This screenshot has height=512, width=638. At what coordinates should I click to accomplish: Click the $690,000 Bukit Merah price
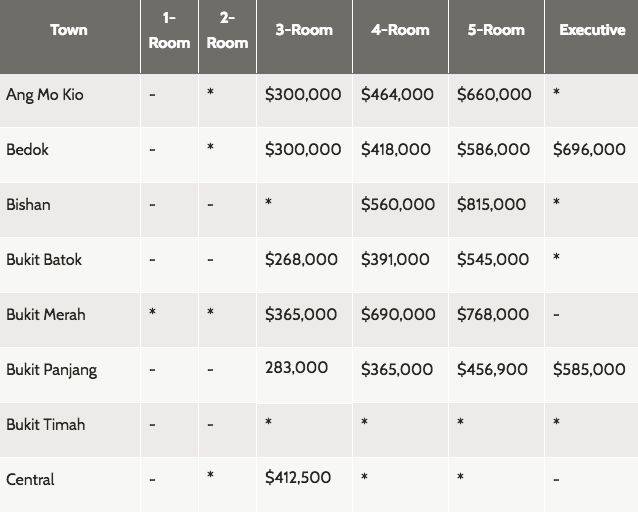point(398,315)
